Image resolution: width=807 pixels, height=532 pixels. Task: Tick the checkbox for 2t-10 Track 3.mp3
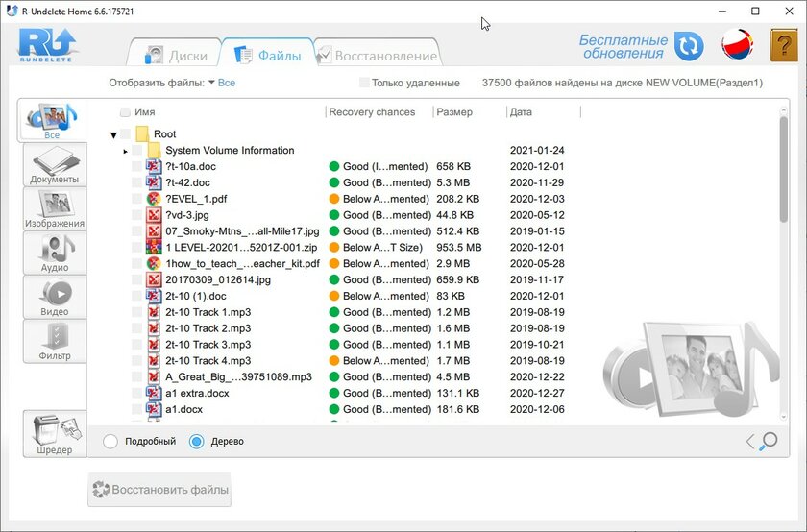click(x=136, y=345)
